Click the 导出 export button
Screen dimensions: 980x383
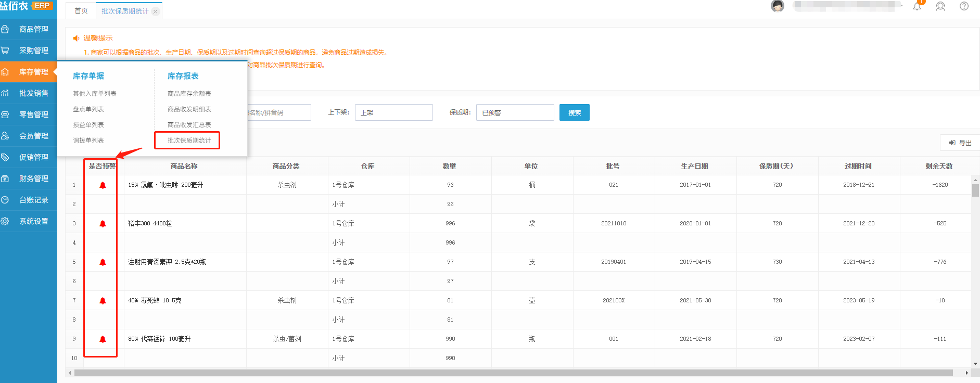click(x=960, y=143)
